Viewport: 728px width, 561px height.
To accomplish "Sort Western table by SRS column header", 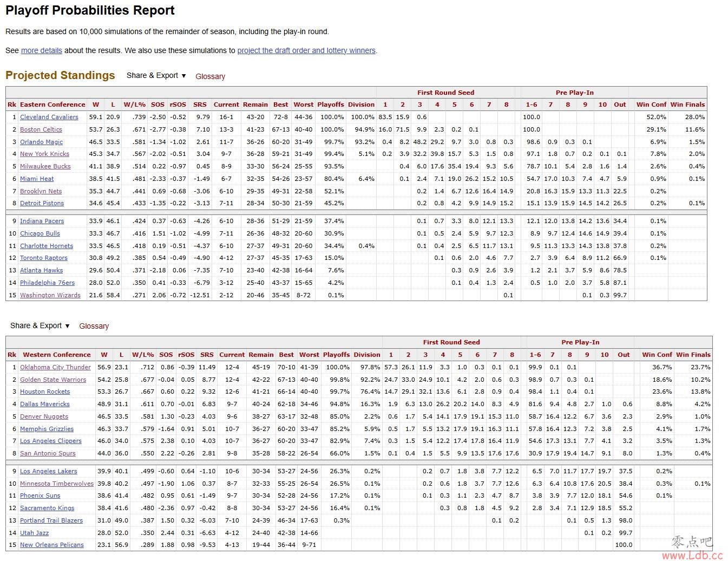I will point(207,355).
